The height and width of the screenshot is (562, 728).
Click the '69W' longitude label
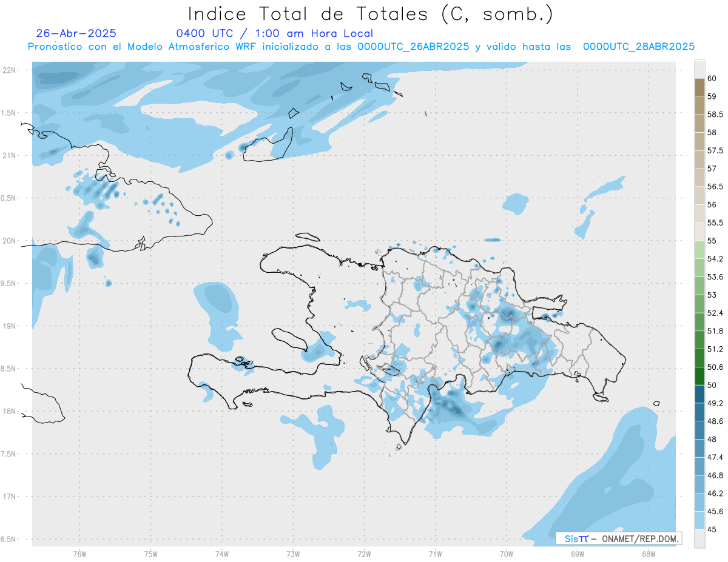[578, 554]
